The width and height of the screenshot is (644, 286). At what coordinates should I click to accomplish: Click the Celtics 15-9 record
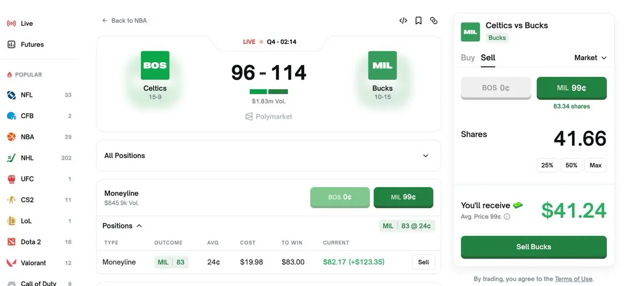coord(155,97)
